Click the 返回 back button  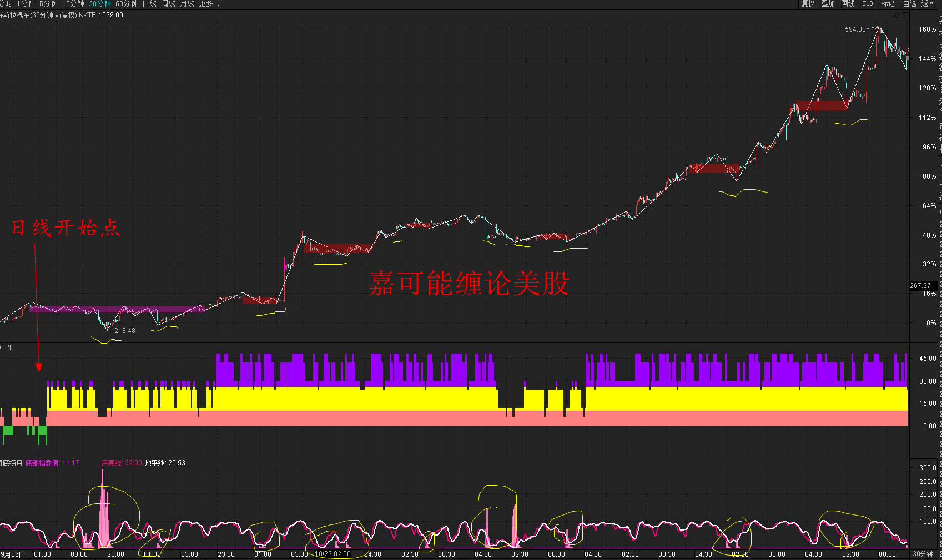[x=928, y=4]
